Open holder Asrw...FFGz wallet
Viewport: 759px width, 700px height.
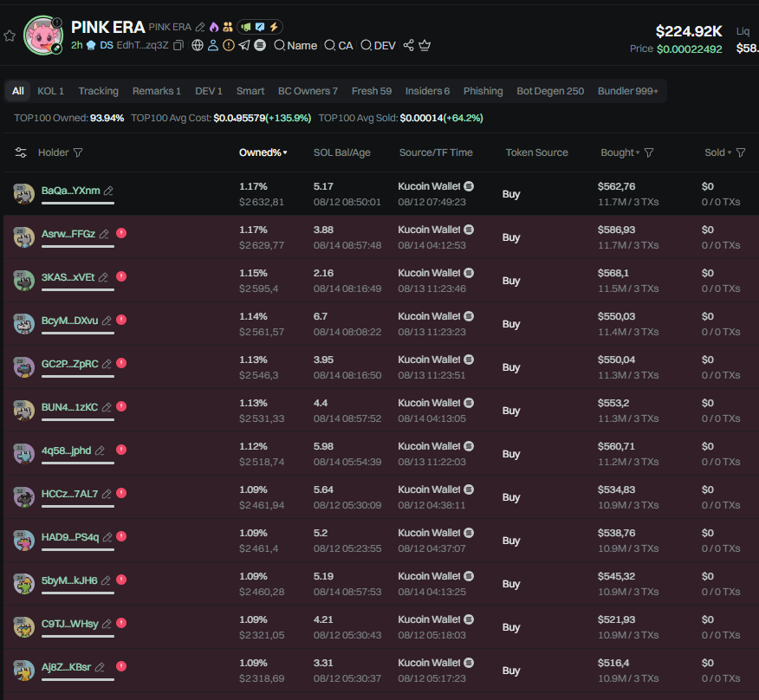point(68,234)
